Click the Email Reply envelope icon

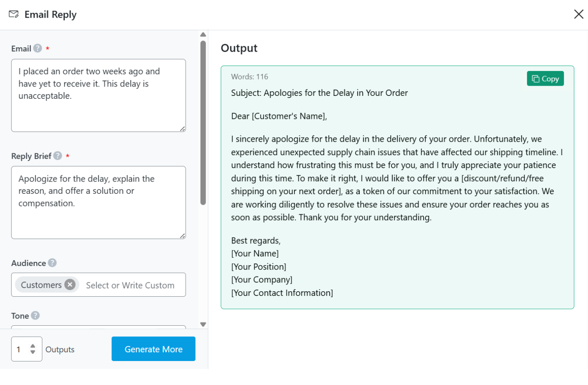coord(14,14)
